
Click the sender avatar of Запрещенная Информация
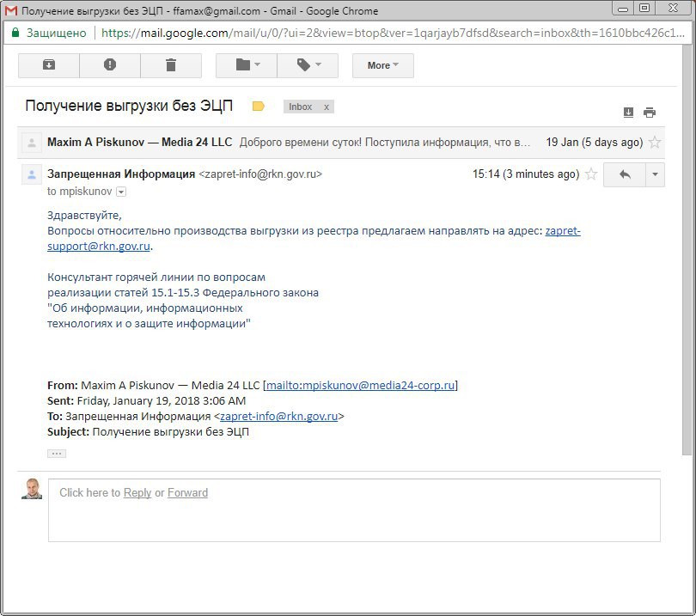pyautogui.click(x=32, y=174)
